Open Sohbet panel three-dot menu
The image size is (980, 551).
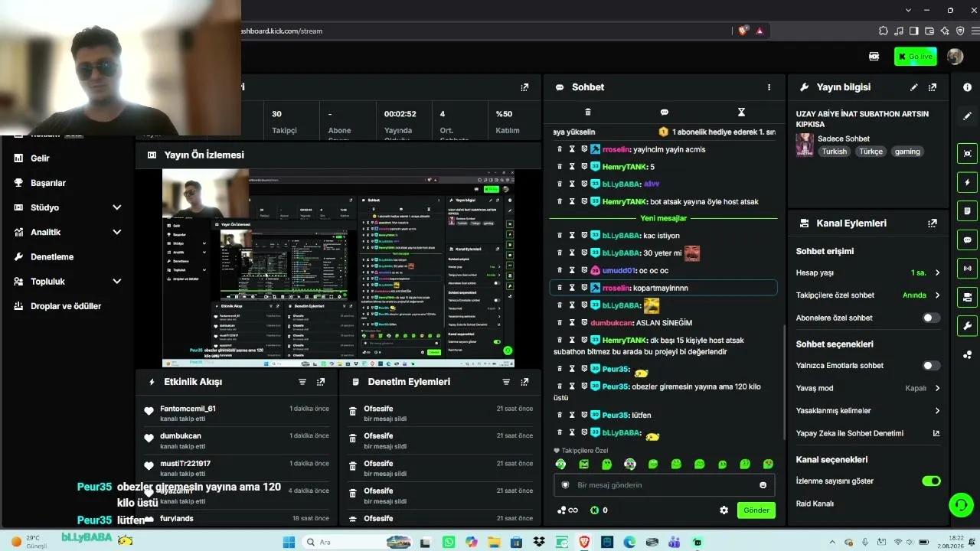pos(769,87)
